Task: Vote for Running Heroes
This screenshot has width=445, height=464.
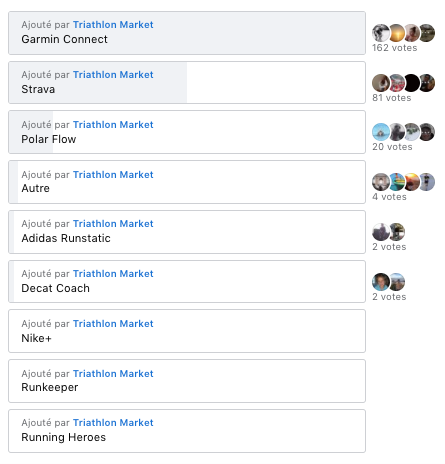Action: pyautogui.click(x=187, y=431)
